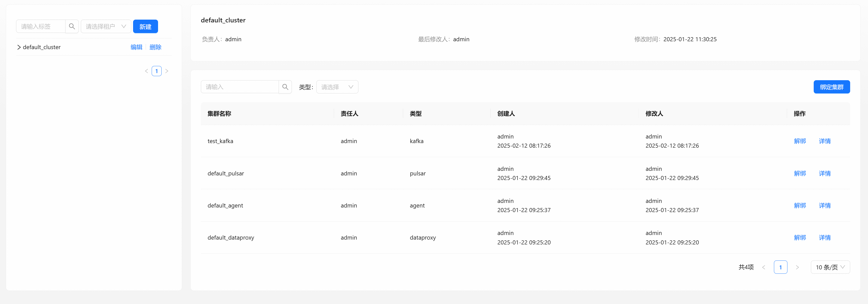Click table pagination previous arrow
This screenshot has width=868, height=304.
(763, 267)
